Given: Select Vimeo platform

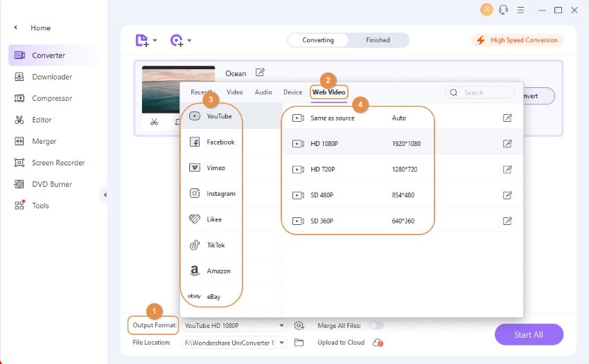Looking at the screenshot, I should click(x=231, y=167).
